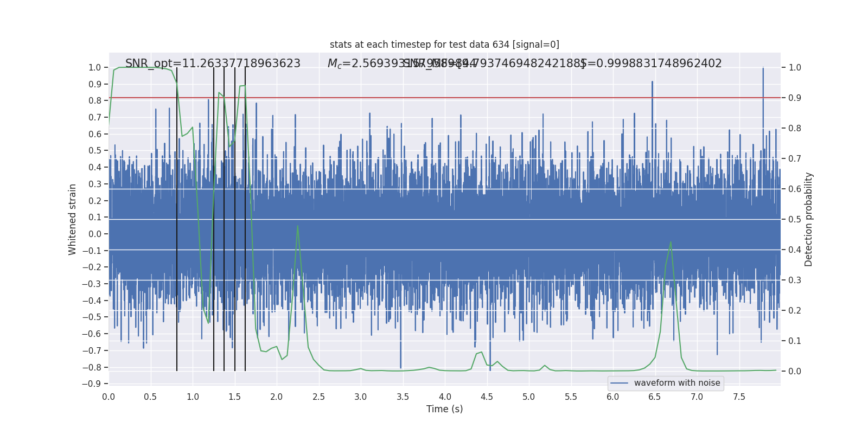868x434 pixels.
Task: Click the 0.6 tick on the Whitened strain axis
Action: (x=95, y=134)
